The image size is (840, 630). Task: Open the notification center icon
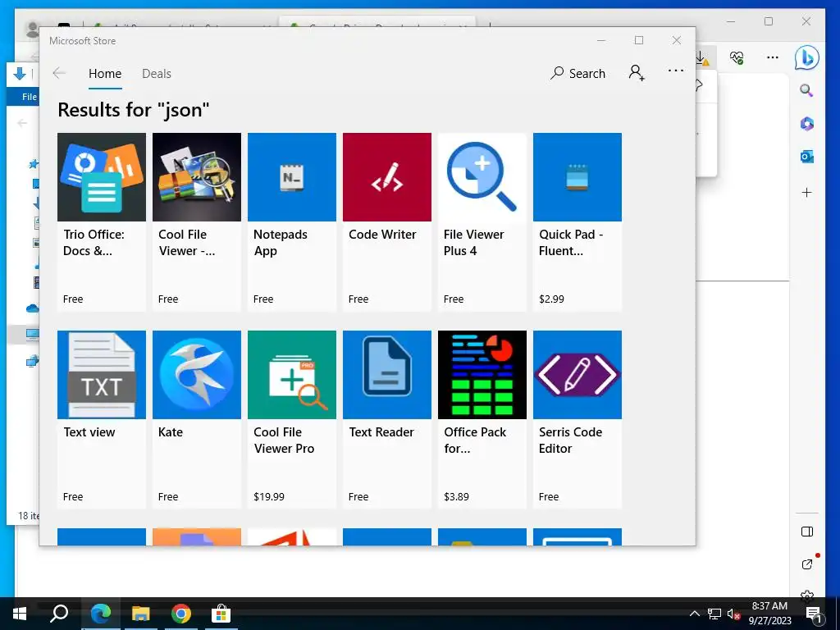pos(814,614)
